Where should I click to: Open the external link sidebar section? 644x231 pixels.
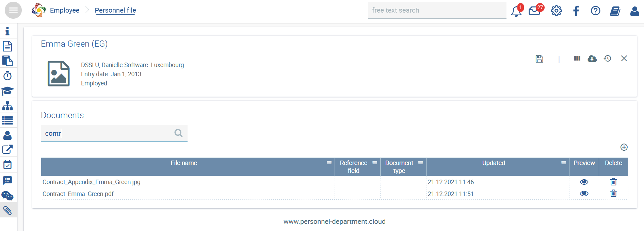(x=7, y=149)
